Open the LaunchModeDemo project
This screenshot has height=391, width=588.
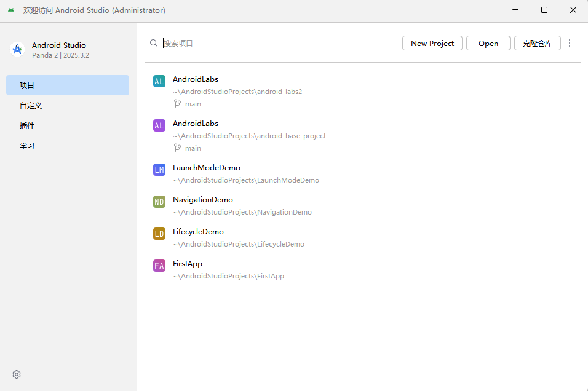point(362,174)
